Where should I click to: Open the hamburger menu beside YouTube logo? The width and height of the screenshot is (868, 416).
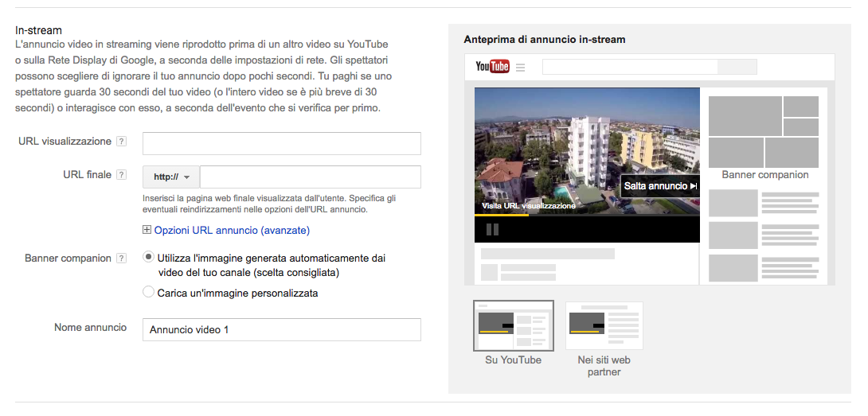520,68
